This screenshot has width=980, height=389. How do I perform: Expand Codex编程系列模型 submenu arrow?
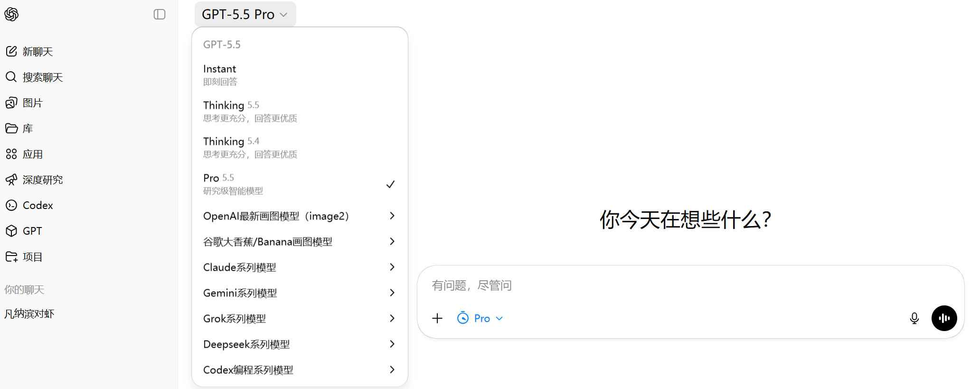point(392,370)
